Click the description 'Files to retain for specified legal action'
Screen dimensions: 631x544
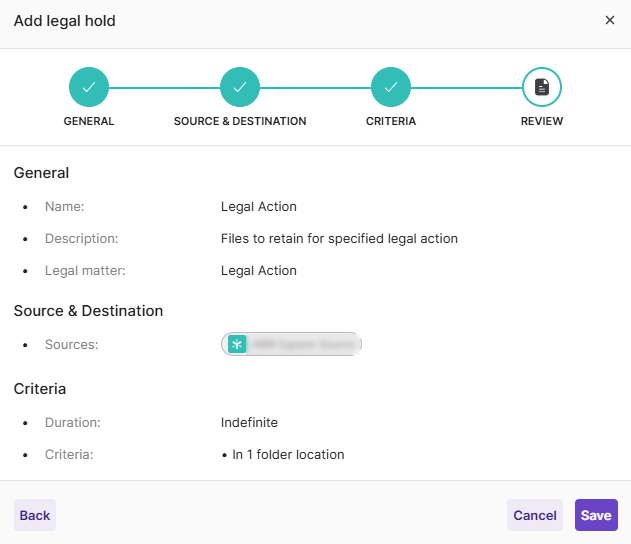[x=339, y=239]
